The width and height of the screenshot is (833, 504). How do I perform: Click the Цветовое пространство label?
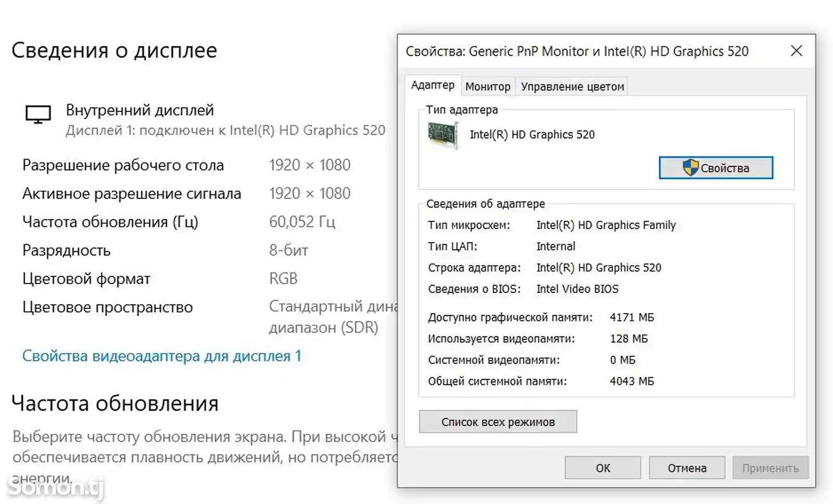point(107,307)
